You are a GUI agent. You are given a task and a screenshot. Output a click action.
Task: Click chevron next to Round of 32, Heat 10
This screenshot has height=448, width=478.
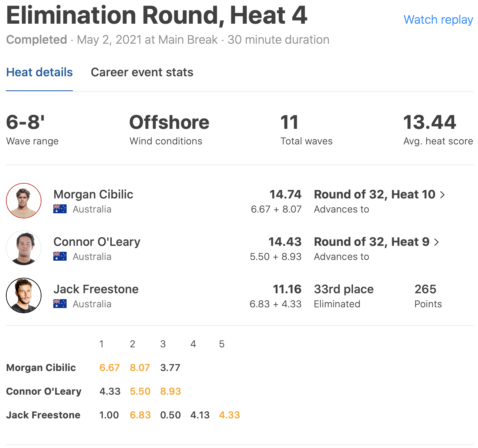tap(442, 195)
